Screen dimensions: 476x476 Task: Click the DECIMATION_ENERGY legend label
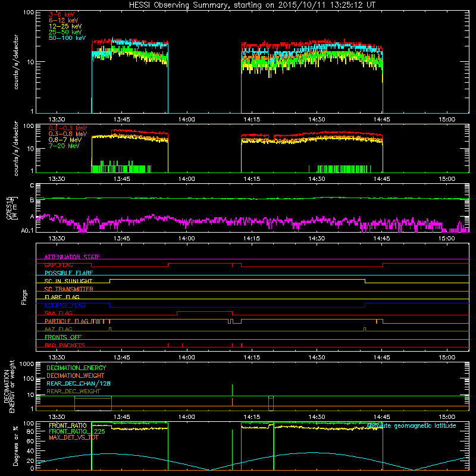(76, 368)
